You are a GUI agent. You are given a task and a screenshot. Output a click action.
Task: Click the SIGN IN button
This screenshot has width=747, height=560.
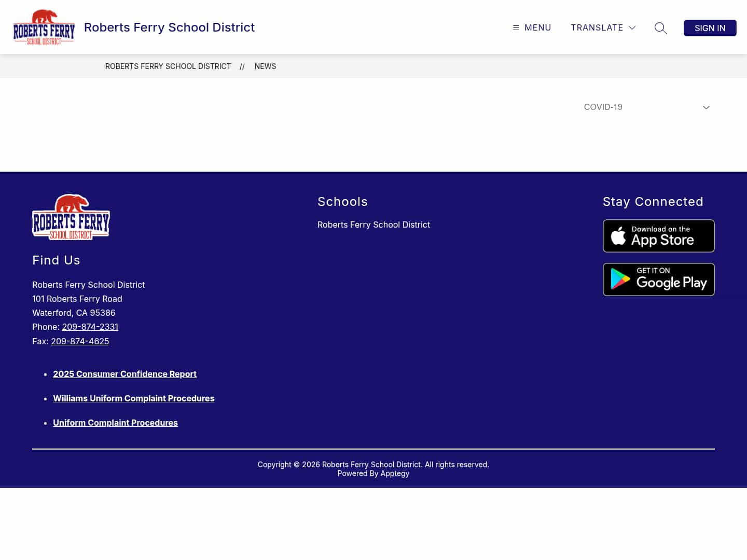coord(710,28)
